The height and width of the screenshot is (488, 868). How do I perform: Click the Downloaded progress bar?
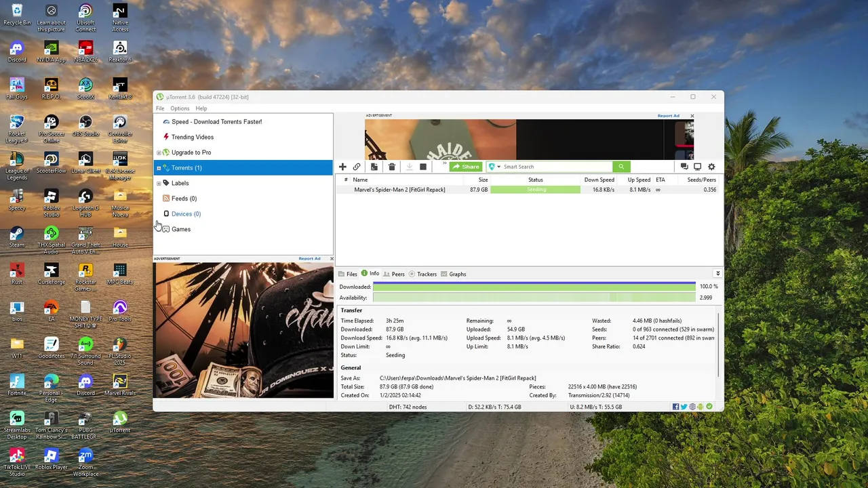point(534,287)
